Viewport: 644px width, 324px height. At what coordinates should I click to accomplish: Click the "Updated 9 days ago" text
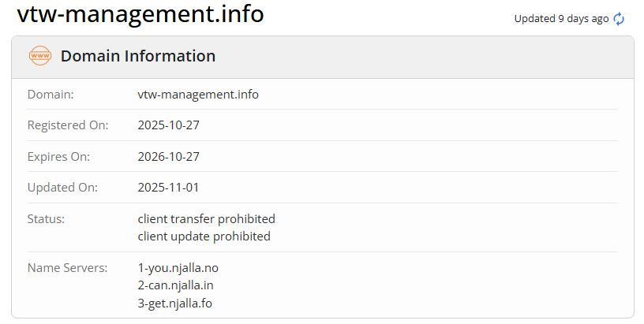pyautogui.click(x=561, y=19)
